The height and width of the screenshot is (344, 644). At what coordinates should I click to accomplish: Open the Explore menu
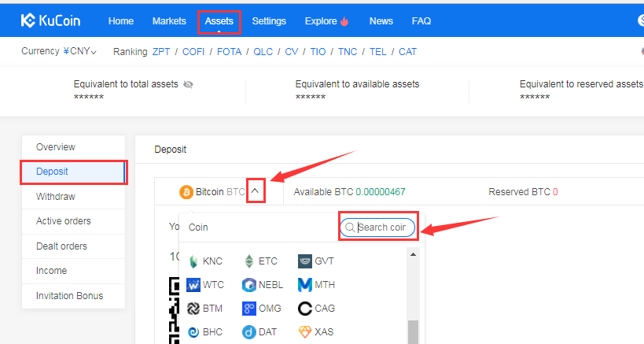321,21
